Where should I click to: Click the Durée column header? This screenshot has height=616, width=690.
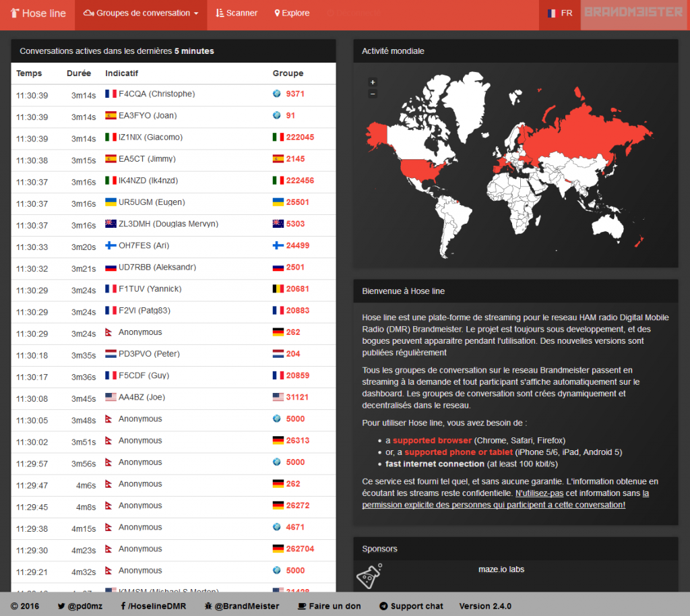(79, 73)
